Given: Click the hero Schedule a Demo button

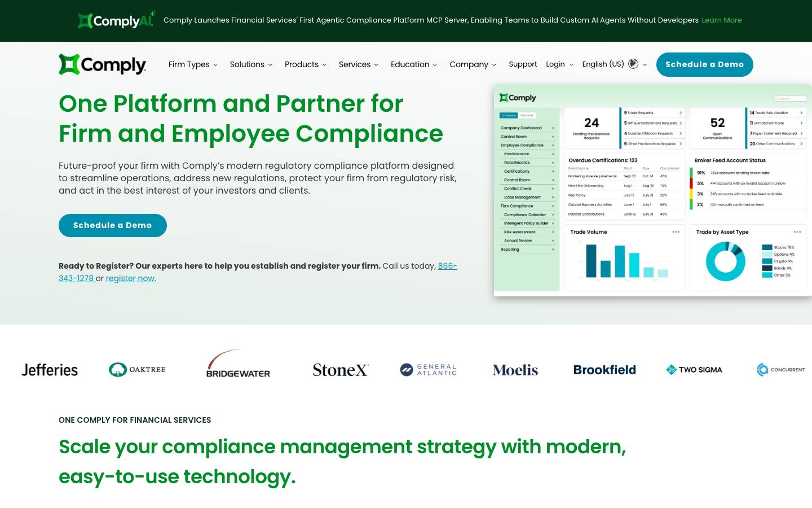Looking at the screenshot, I should [113, 225].
